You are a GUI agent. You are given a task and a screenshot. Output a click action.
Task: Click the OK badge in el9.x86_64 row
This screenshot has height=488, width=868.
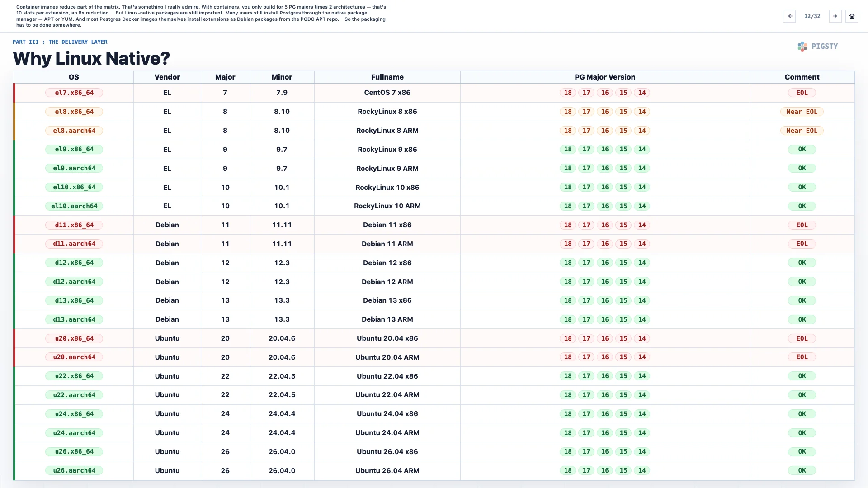tap(802, 149)
